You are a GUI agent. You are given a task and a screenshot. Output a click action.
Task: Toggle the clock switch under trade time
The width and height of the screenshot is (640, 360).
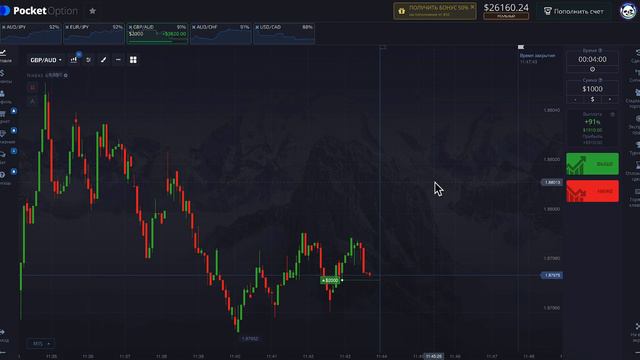click(x=592, y=69)
